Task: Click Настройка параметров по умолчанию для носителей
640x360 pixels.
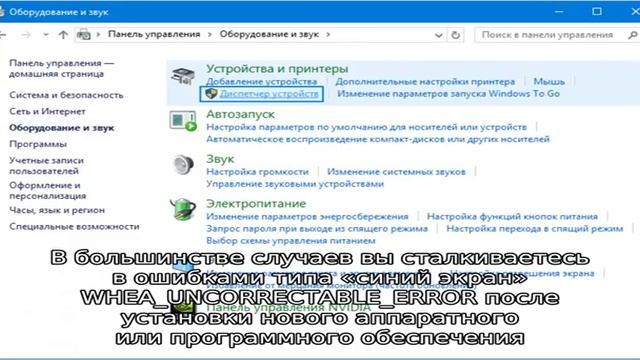Action: (x=366, y=127)
